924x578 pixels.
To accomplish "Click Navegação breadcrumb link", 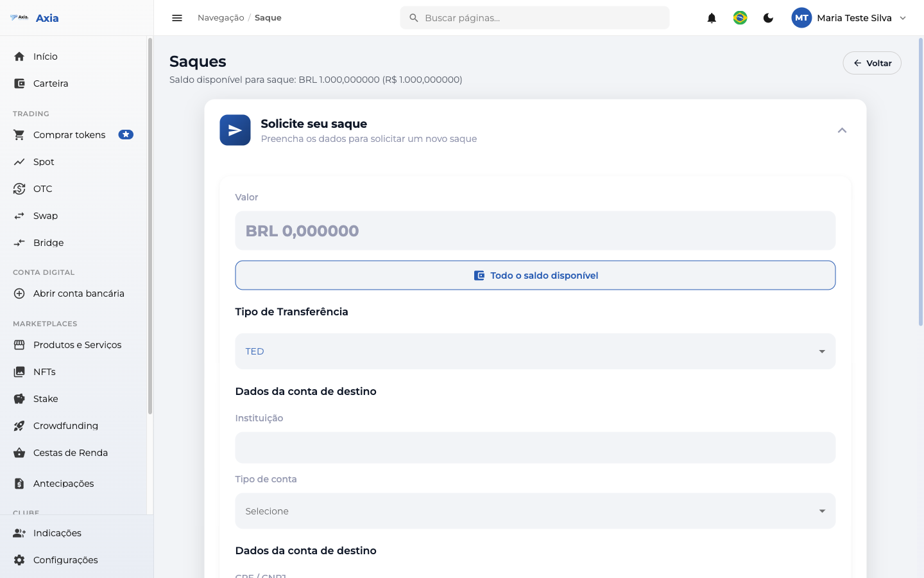I will click(x=221, y=18).
